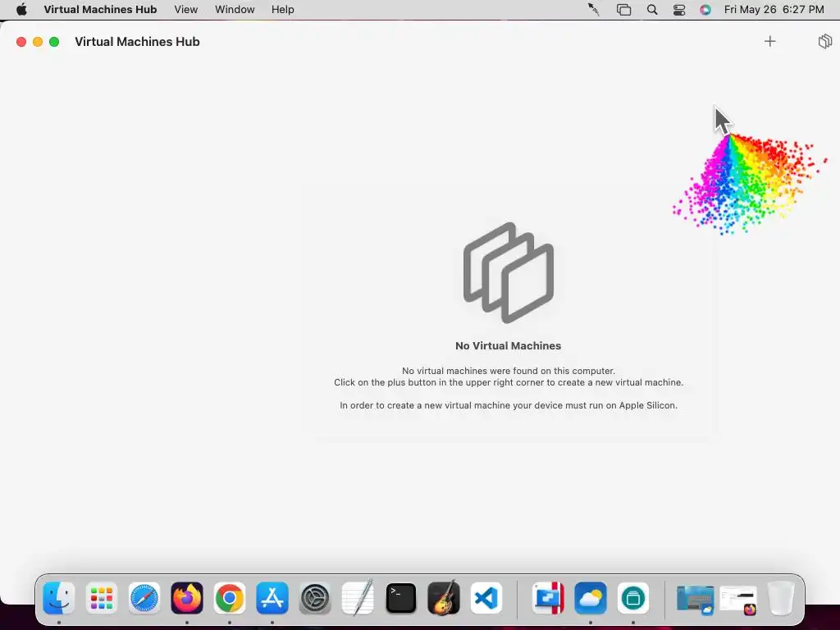Image resolution: width=840 pixels, height=630 pixels.
Task: Open Control Center in menu bar
Action: point(679,10)
